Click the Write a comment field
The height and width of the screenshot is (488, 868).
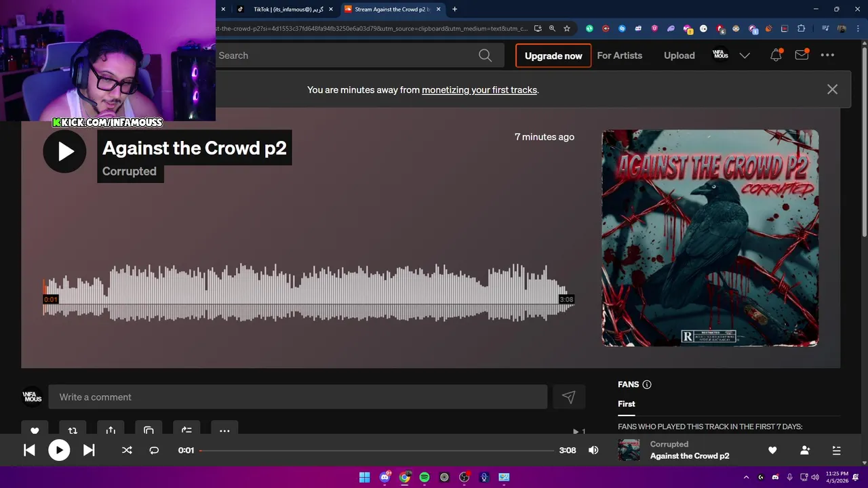298,397
